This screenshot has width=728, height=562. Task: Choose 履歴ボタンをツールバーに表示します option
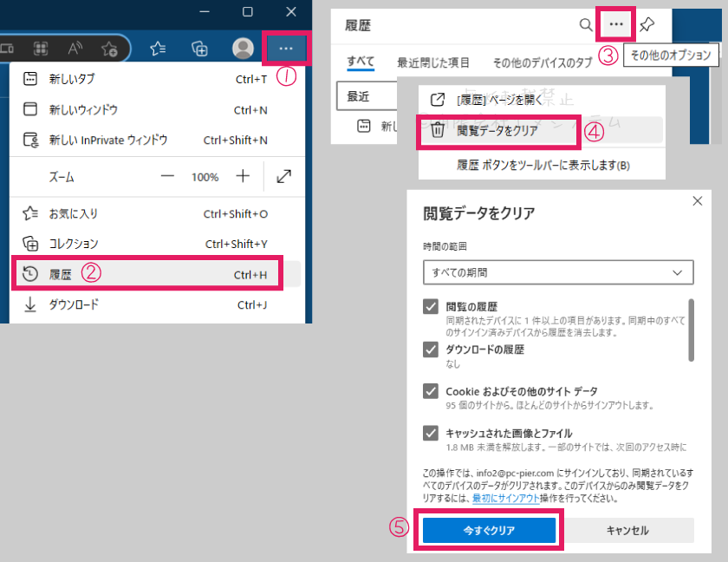point(542,165)
